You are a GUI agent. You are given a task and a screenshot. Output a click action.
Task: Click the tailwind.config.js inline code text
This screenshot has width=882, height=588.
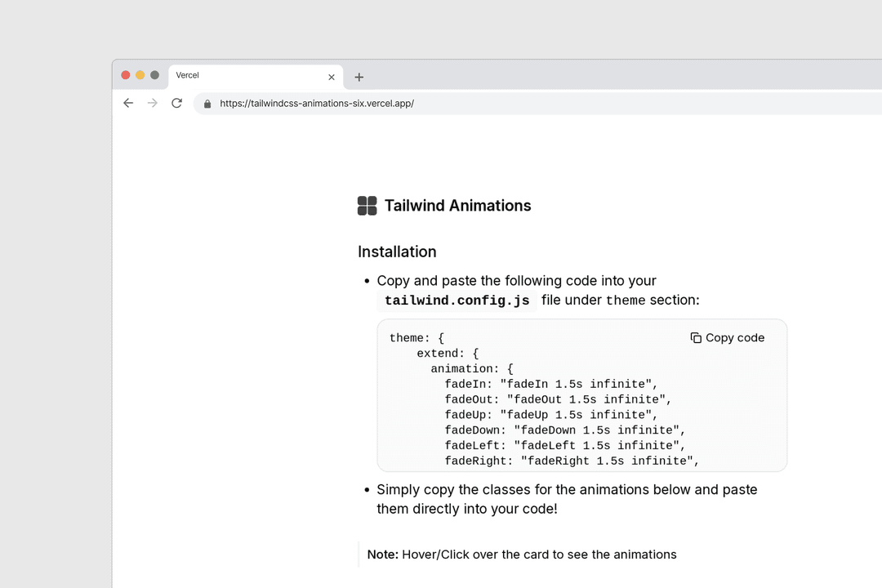(x=457, y=301)
